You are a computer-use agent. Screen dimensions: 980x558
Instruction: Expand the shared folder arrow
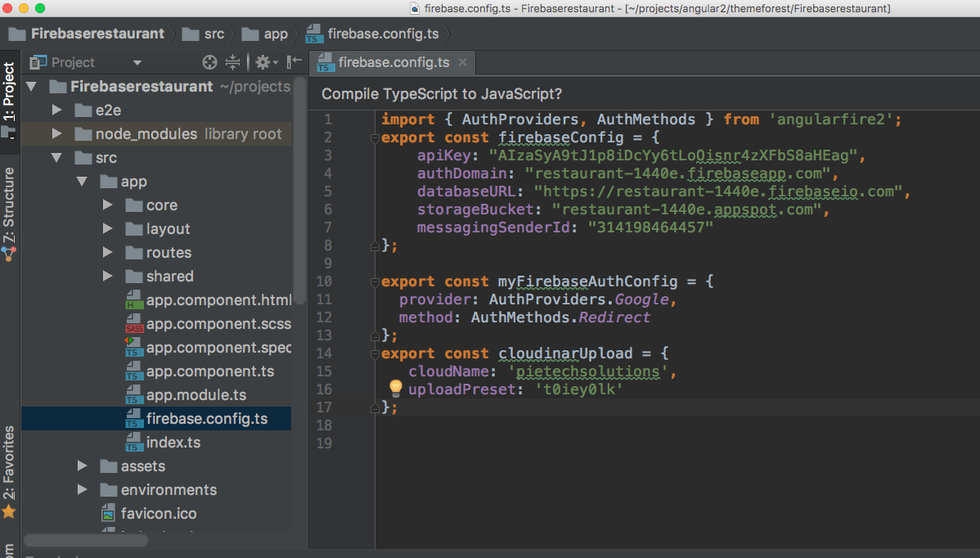(107, 277)
